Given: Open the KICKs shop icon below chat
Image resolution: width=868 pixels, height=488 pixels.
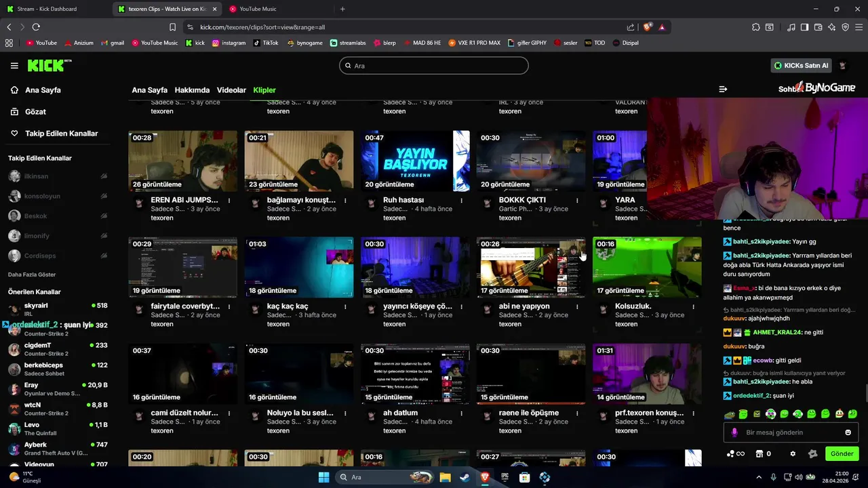Looking at the screenshot, I should tap(760, 454).
